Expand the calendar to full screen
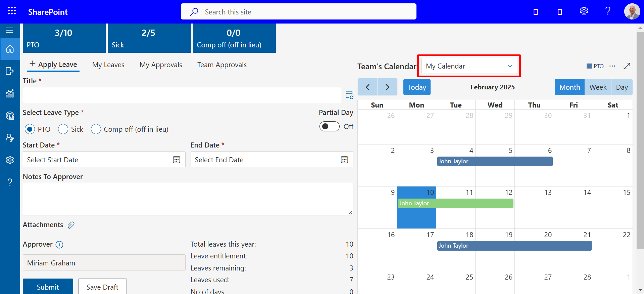Image resolution: width=644 pixels, height=294 pixels. [627, 66]
